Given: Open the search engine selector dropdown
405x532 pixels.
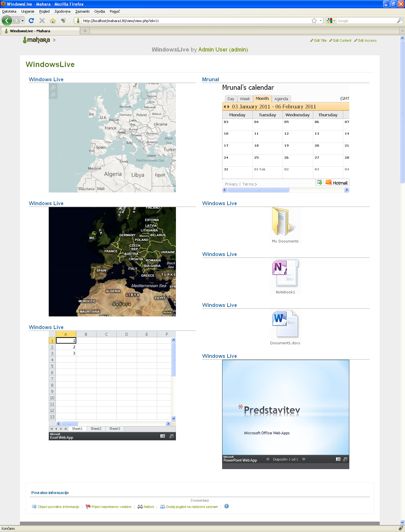Looking at the screenshot, I should coord(334,21).
